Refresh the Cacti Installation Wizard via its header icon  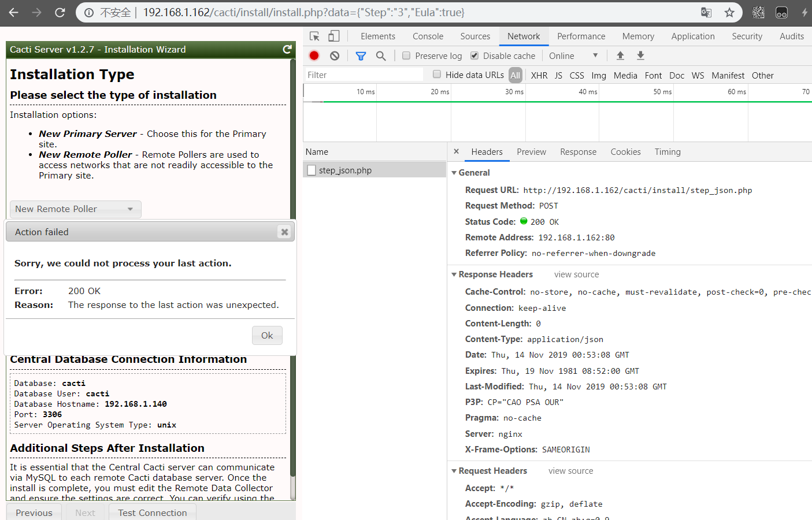pos(287,50)
